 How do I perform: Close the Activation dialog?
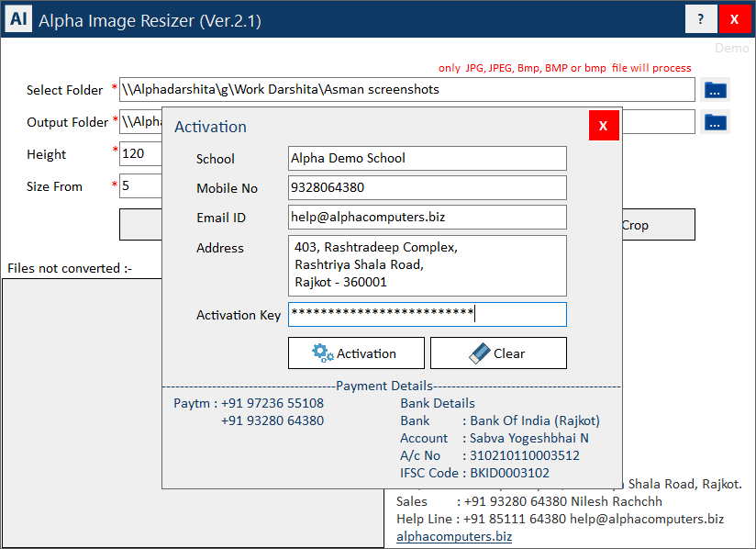tap(603, 126)
